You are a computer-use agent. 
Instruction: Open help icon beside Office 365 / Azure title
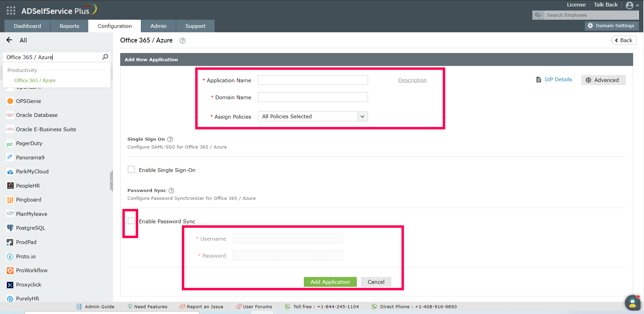click(x=183, y=40)
